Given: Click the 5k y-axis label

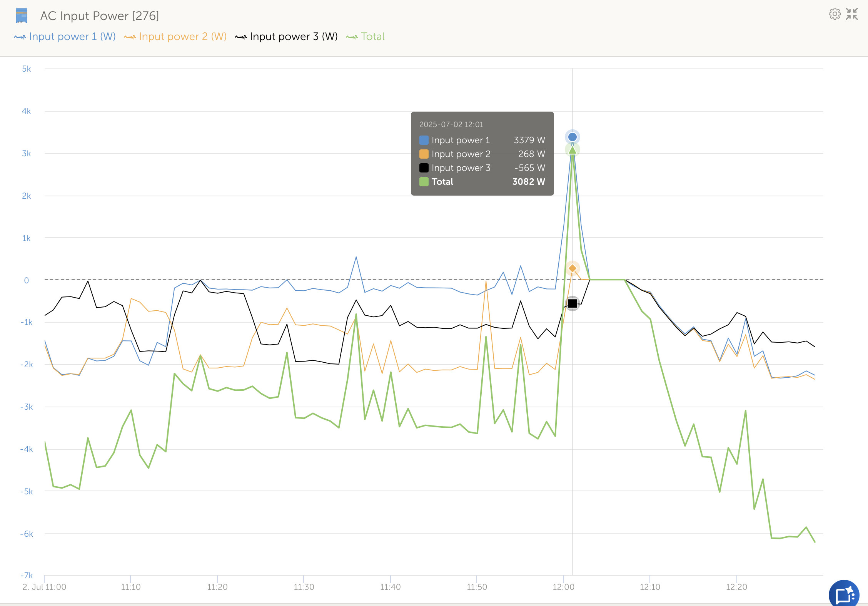Looking at the screenshot, I should point(26,69).
